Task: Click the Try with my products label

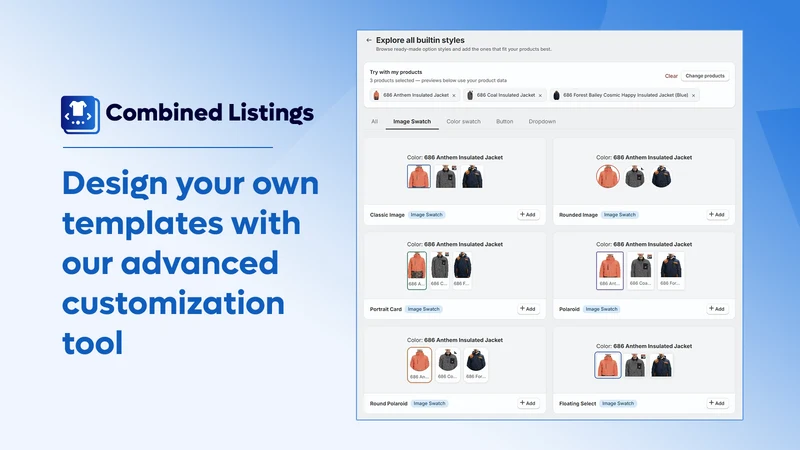Action: point(396,72)
